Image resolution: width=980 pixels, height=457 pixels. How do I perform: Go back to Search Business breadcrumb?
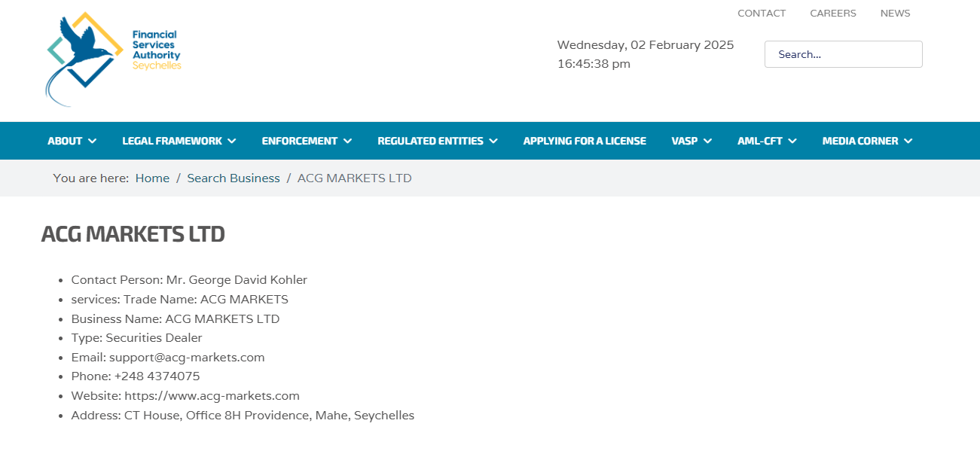tap(234, 178)
